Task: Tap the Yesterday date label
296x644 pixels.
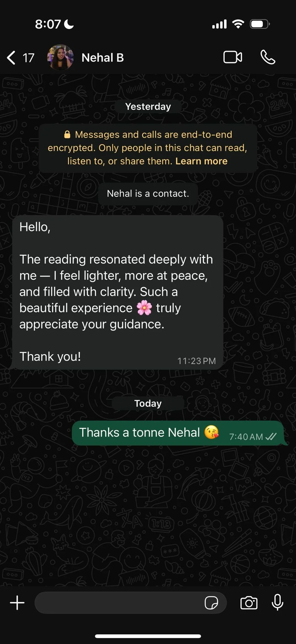Action: pos(148,107)
